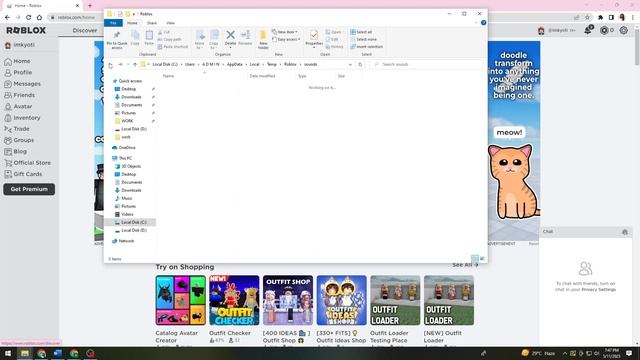Open the address bar history dropdown arrow
Screen dimensions: 640x360
[x=350, y=64]
